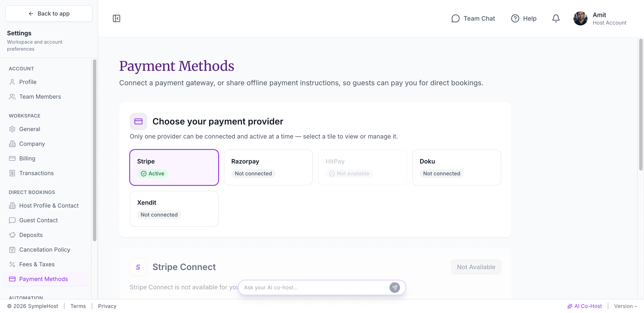Open AI Co-Host in footer
This screenshot has height=313, width=644.
584,306
